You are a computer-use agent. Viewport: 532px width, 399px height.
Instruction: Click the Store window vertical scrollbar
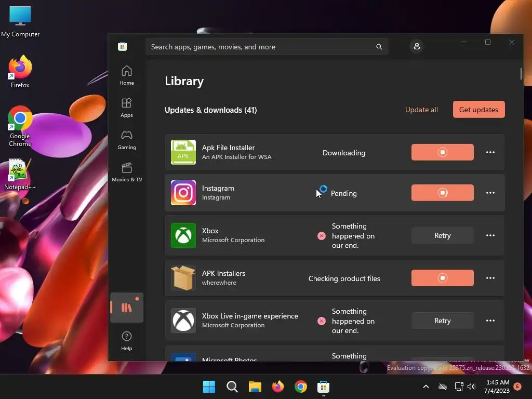point(521,74)
